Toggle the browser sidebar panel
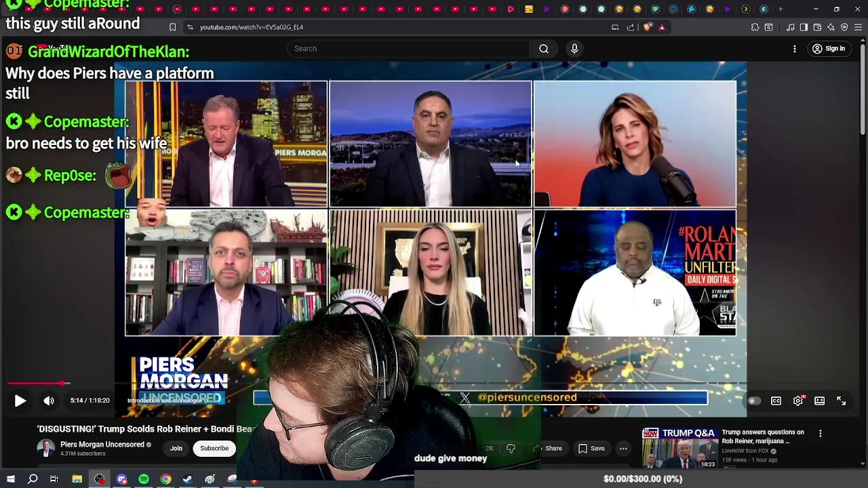Screen dimensions: 868x488 pyautogui.click(x=804, y=27)
